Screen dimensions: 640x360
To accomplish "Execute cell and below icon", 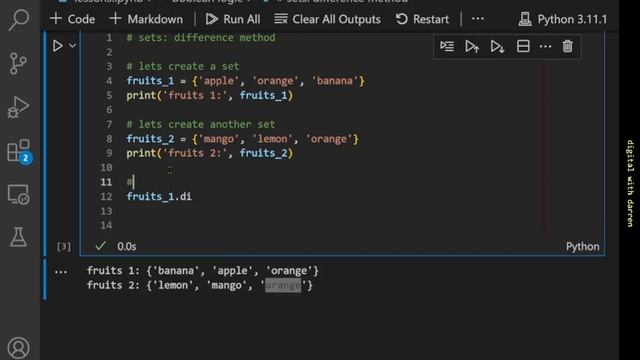I will 497,46.
